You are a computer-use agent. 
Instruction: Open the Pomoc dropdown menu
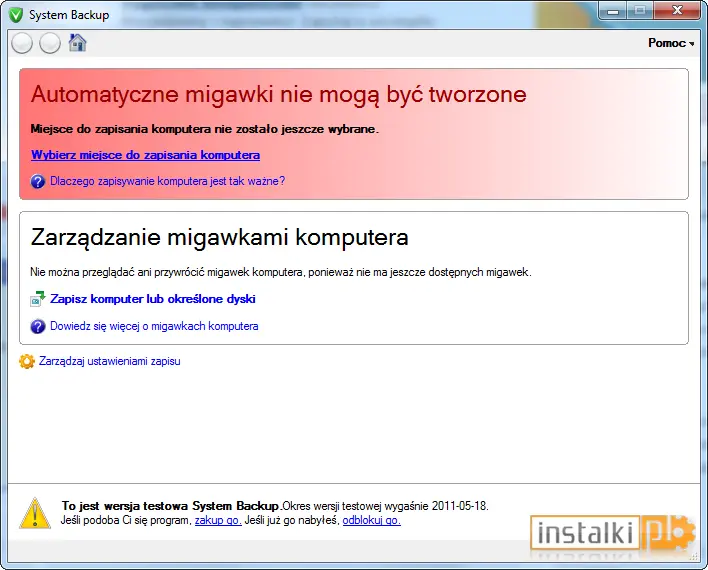[671, 43]
